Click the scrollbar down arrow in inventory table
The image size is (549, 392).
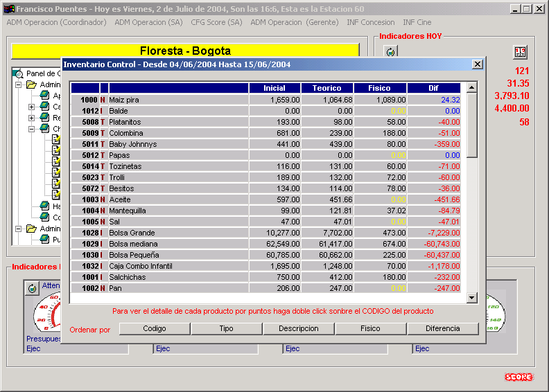point(472,298)
